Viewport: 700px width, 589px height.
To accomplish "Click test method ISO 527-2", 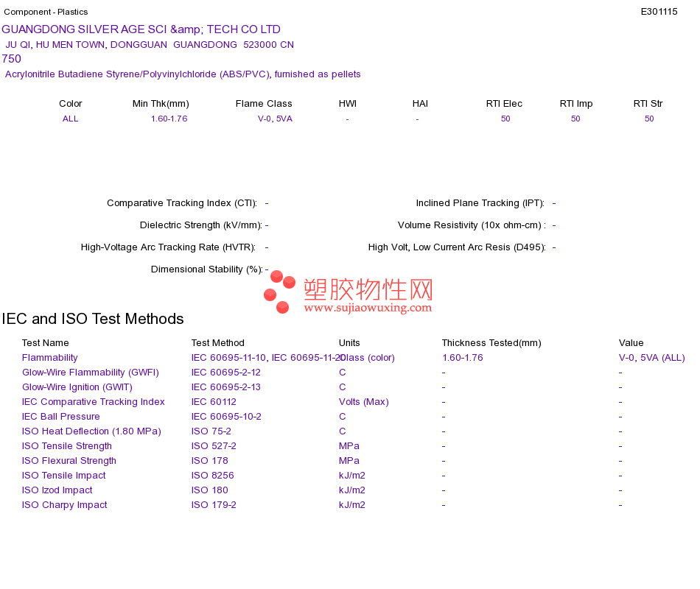I will (x=214, y=446).
